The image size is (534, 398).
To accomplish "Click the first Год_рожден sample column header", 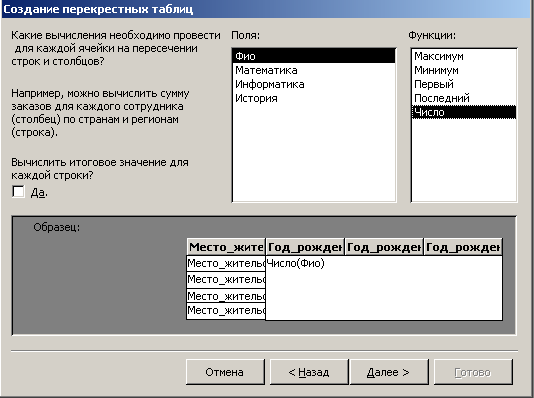I will [x=305, y=247].
